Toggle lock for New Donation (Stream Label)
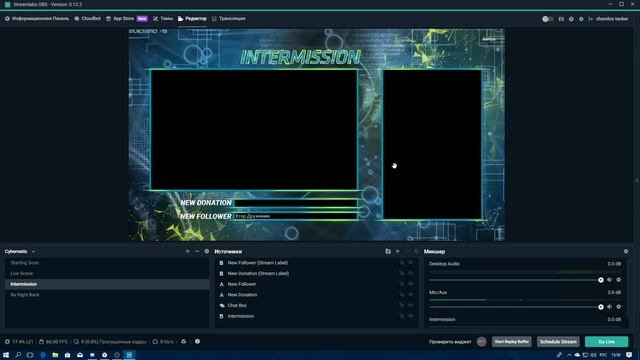Screen dimensions: 640x360 [x=402, y=273]
